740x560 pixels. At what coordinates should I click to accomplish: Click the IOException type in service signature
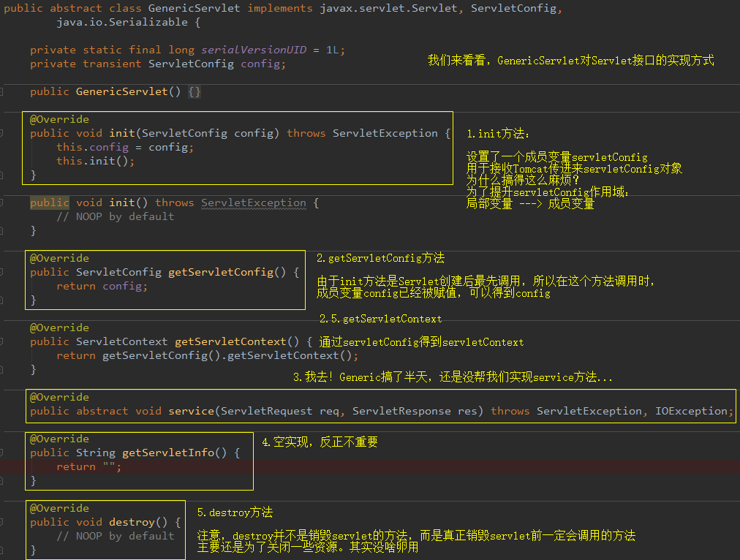691,412
